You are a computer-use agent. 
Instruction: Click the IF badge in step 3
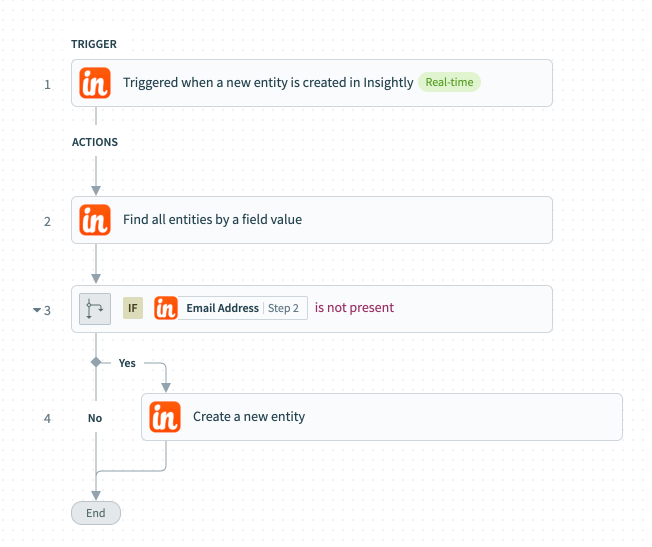click(x=133, y=308)
